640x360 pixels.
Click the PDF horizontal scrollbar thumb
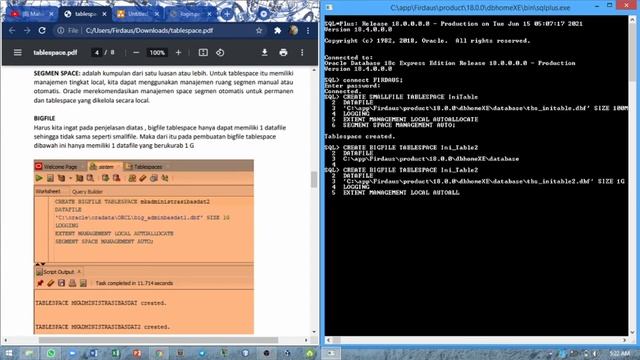point(158,340)
